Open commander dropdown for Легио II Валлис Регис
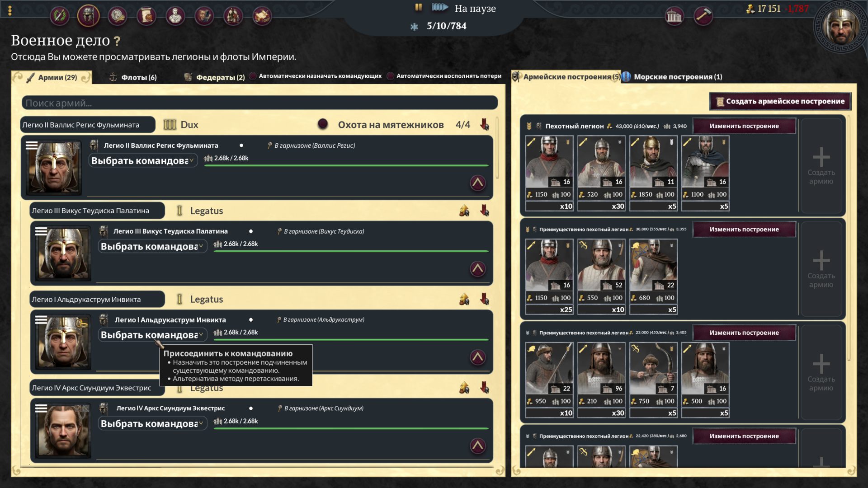This screenshot has width=868, height=488. [143, 160]
